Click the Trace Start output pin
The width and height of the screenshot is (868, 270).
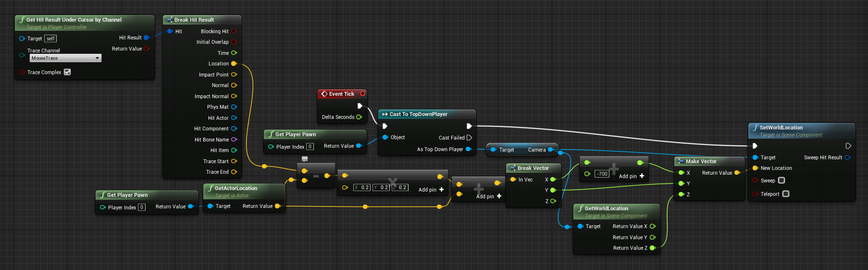234,161
